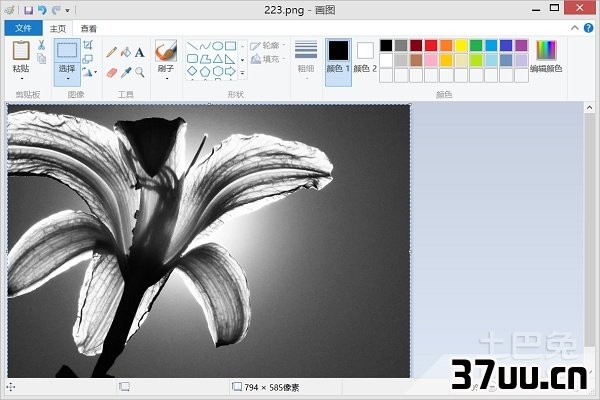Choose the right triangle shape
600x400 pixels.
tap(230, 59)
